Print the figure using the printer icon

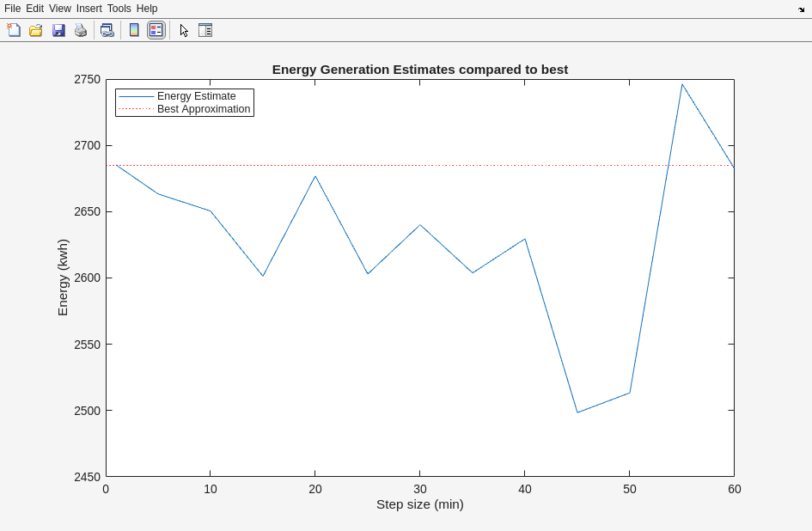(x=81, y=30)
